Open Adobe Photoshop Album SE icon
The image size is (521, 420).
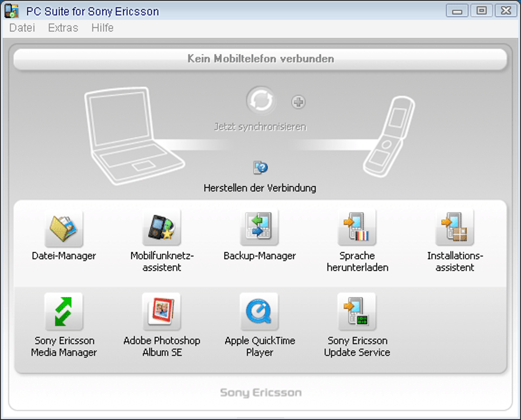pos(161,312)
